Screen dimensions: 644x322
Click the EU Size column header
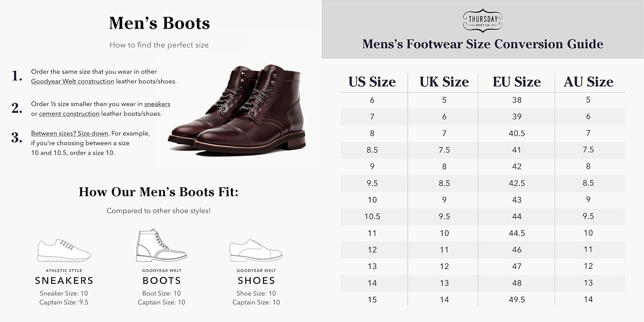coord(516,82)
